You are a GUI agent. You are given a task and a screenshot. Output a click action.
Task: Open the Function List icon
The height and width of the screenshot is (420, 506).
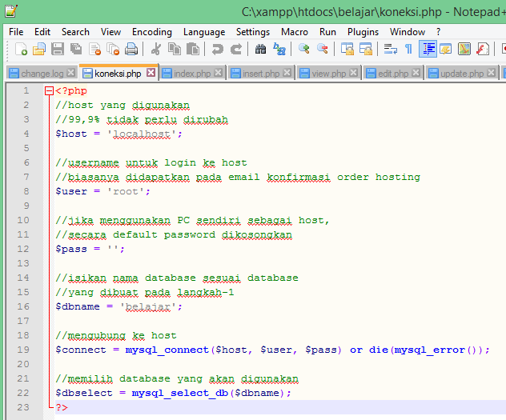click(x=483, y=50)
